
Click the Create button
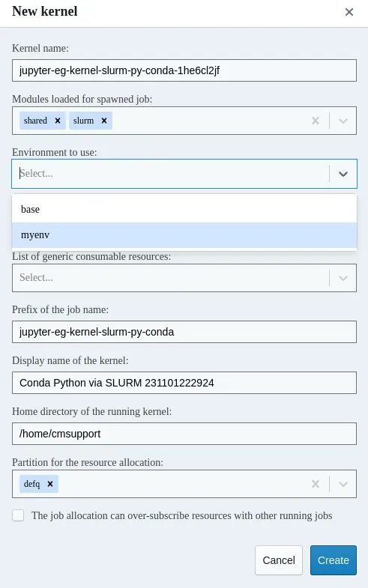(334, 560)
